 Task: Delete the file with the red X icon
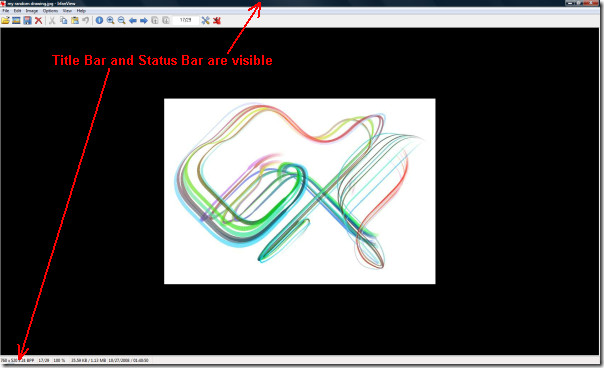[x=39, y=20]
